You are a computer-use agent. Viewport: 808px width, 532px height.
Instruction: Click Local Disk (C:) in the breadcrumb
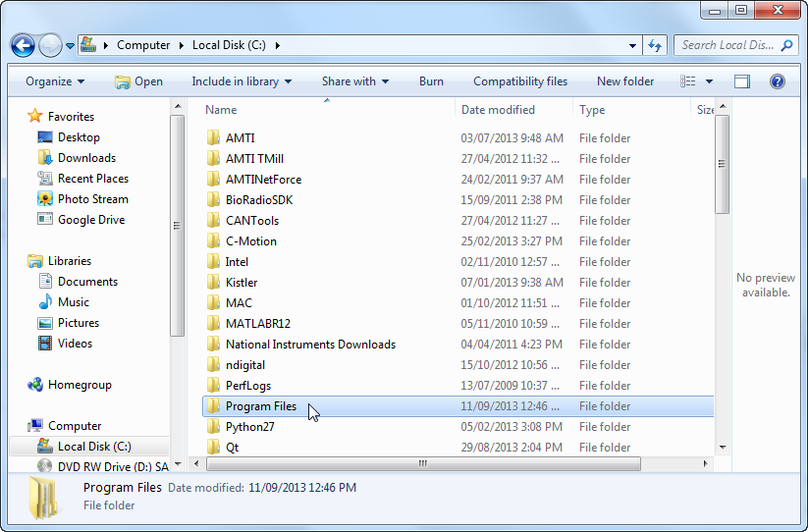pyautogui.click(x=229, y=45)
